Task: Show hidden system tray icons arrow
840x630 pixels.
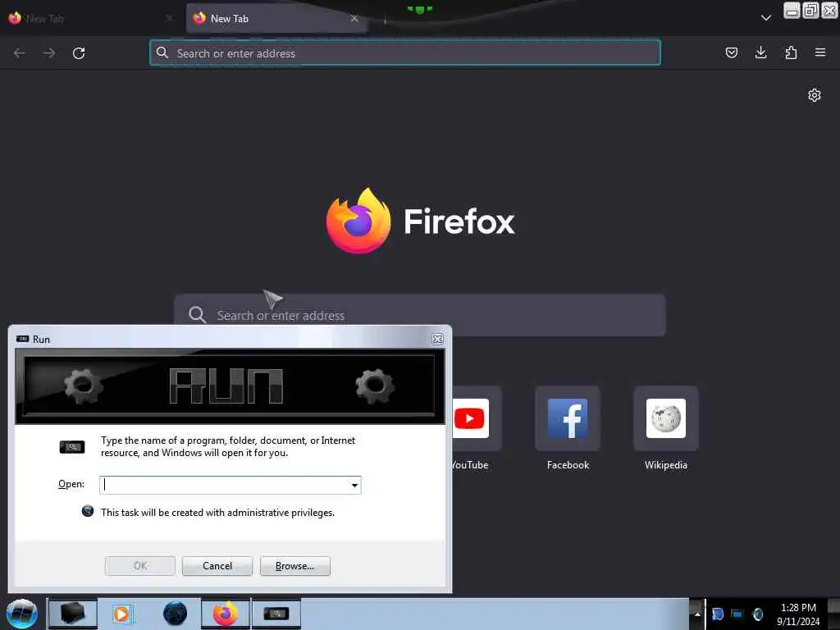Action: point(697,614)
